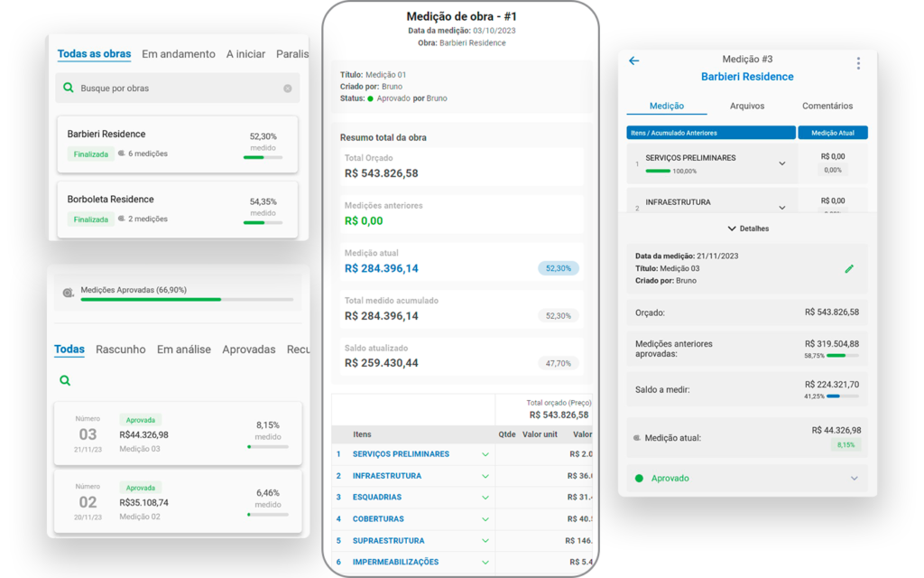Screen dimensions: 924x578
Task: Click the 'Busque por obras' search field
Action: pos(177,89)
